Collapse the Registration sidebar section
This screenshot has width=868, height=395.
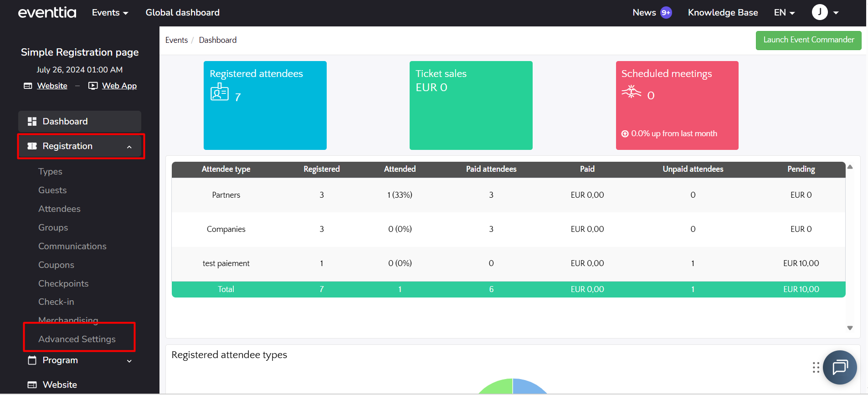point(129,147)
